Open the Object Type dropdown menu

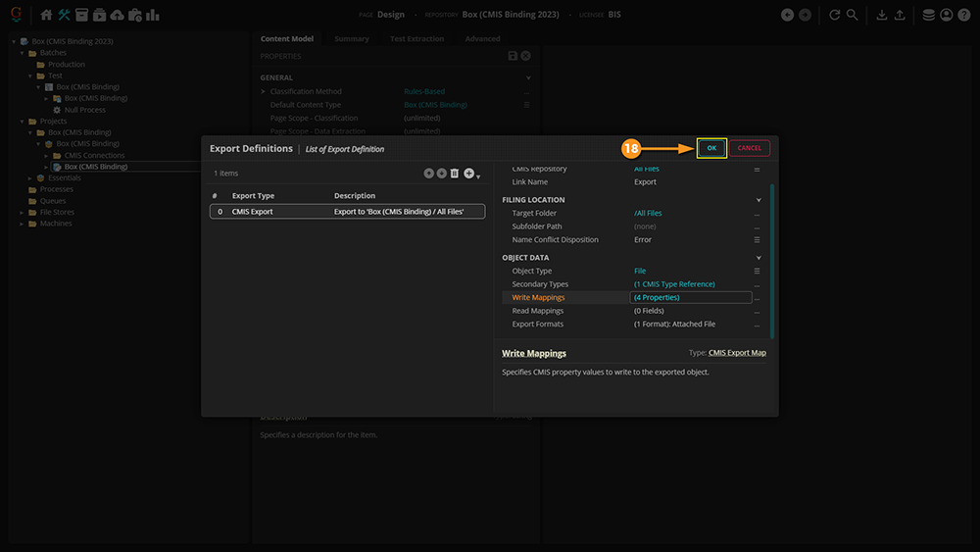(757, 272)
